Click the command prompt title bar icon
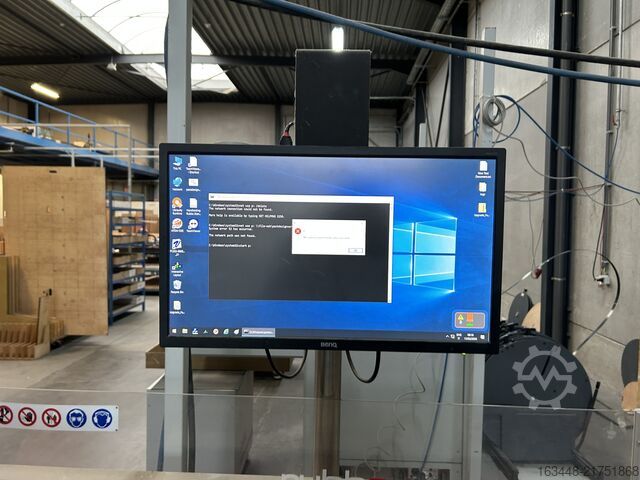 pos(212,198)
